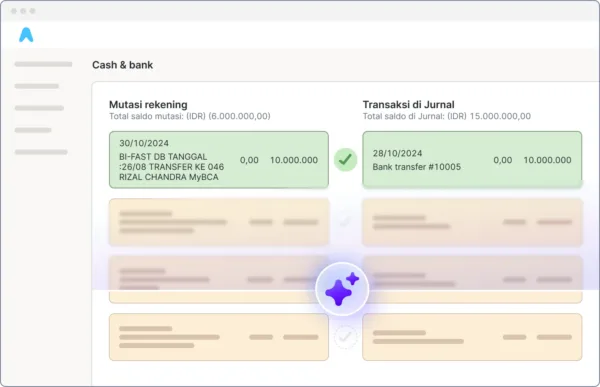Click the purple AI sparkle icon
Screen dimensions: 600x387
coord(342,289)
